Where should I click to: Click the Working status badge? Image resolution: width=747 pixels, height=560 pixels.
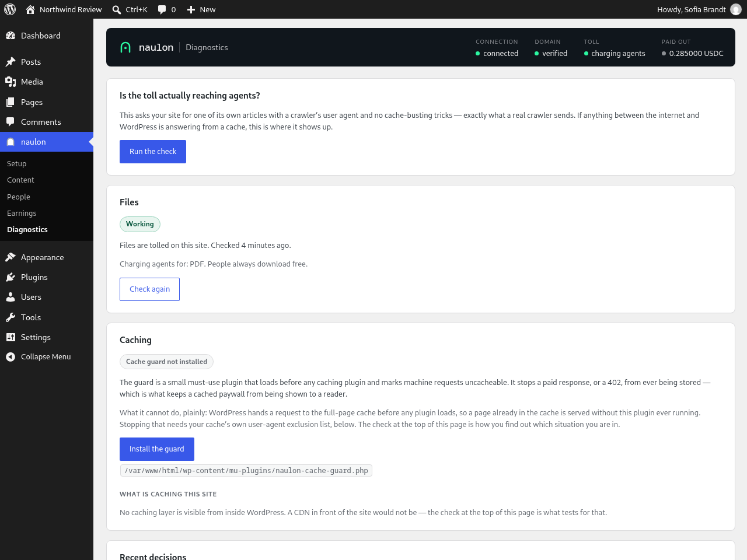pos(140,224)
